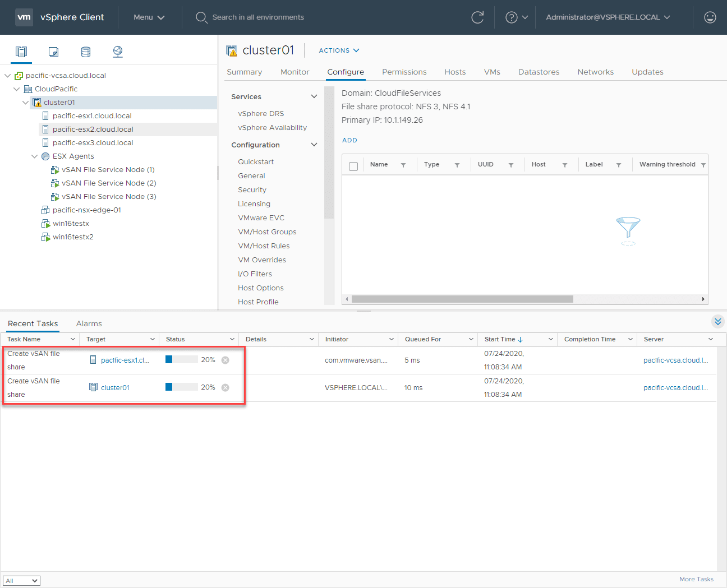Refresh the vSphere Client data
Viewport: 727px width, 588px height.
(477, 17)
